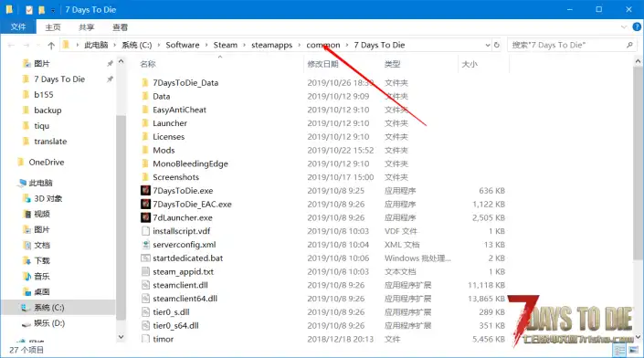Select 此电脑 in the navigation pane
Image resolution: width=644 pixels, height=358 pixels.
pyautogui.click(x=41, y=183)
